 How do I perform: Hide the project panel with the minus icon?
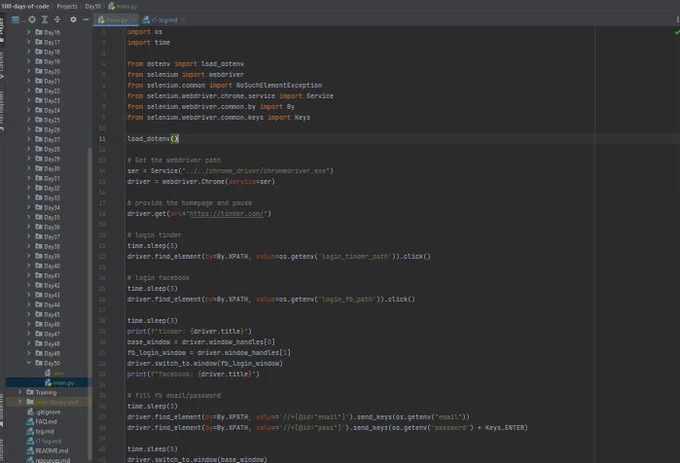pos(86,20)
